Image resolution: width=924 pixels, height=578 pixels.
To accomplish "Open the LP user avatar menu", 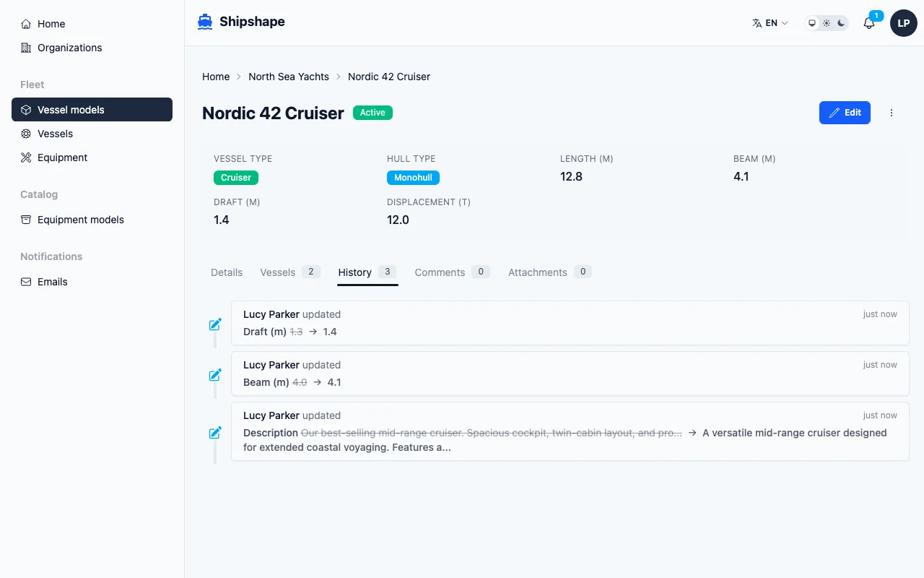I will pyautogui.click(x=903, y=23).
